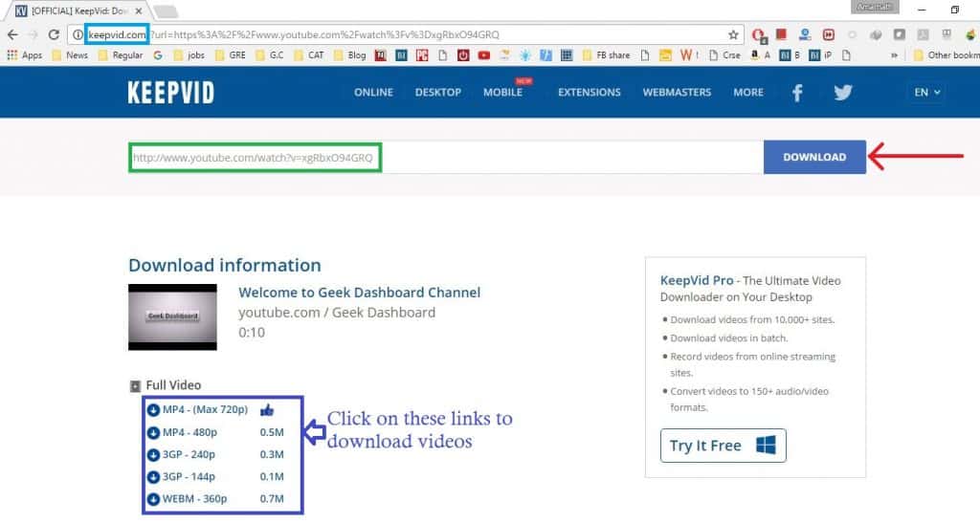
Task: Open the CAT bookmarks folder
Action: (x=309, y=54)
